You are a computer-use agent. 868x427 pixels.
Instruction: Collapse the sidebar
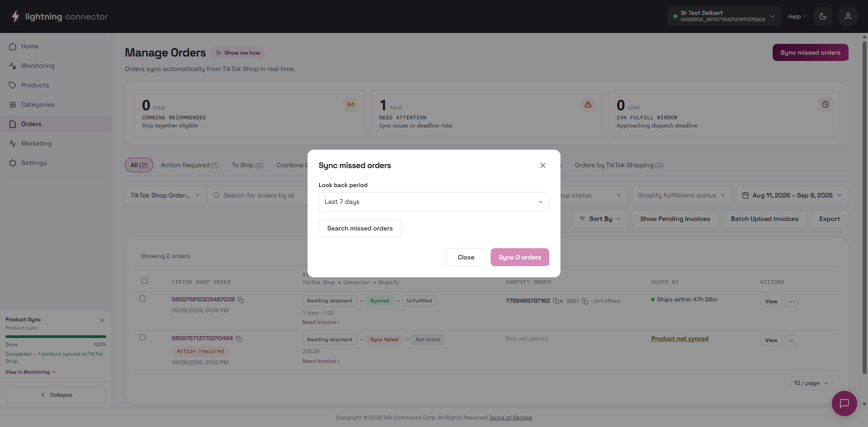click(56, 395)
